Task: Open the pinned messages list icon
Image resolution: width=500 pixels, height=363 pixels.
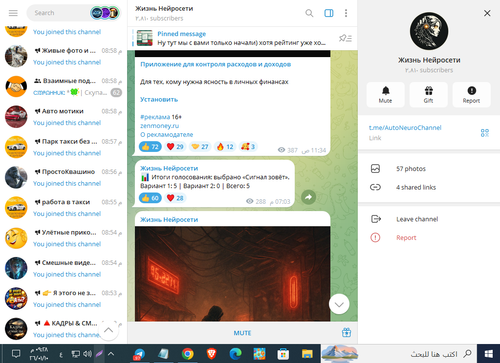Action: click(346, 38)
